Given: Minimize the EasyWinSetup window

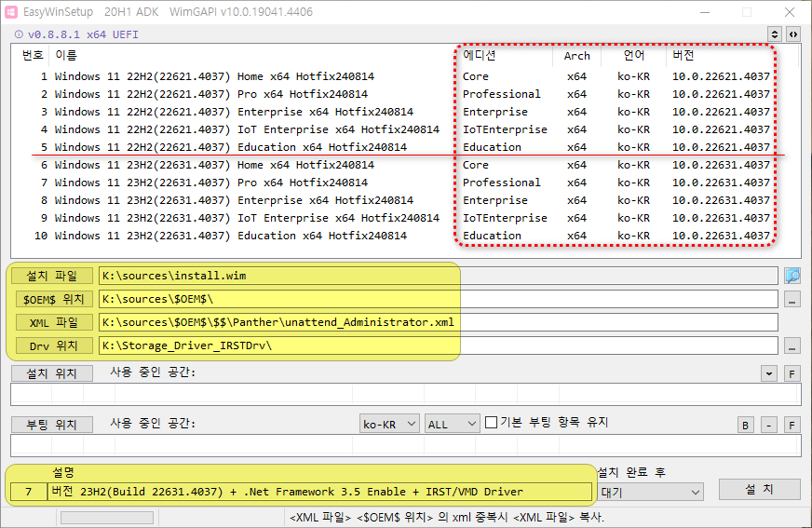Looking at the screenshot, I should (x=705, y=12).
